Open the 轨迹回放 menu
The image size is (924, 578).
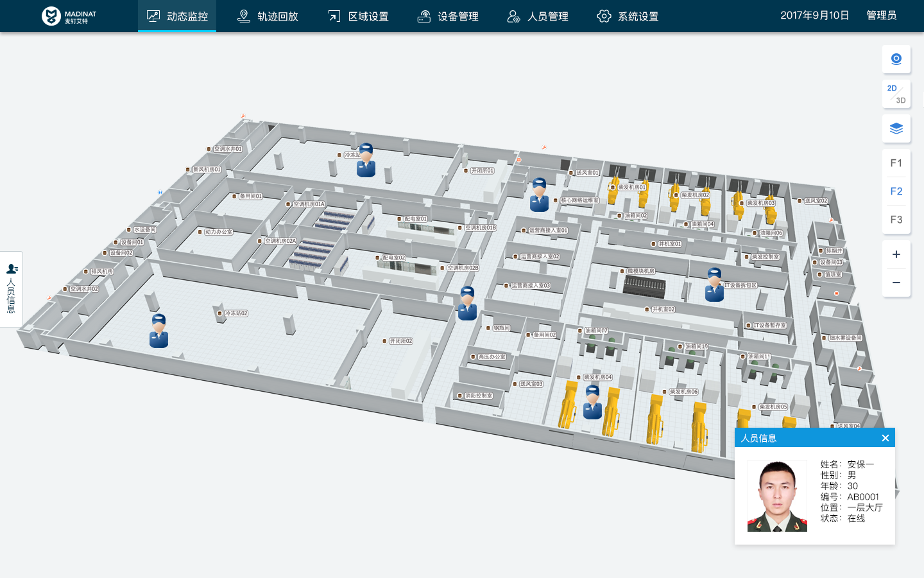[x=268, y=16]
